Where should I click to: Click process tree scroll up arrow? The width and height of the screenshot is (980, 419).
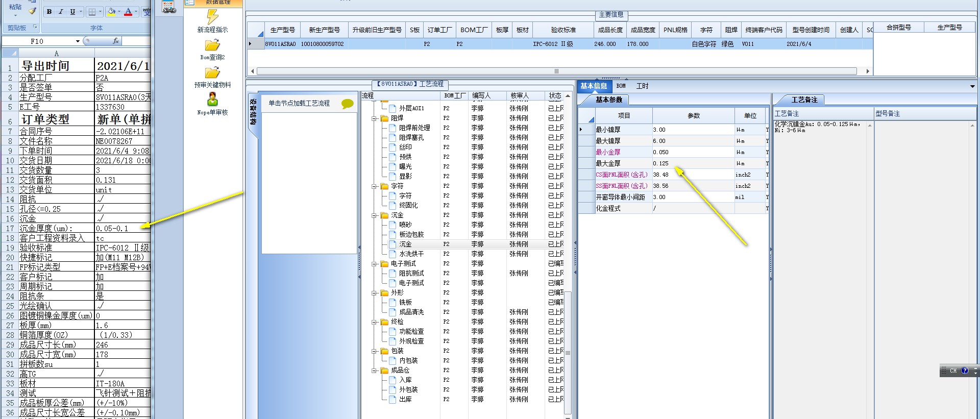coord(568,96)
